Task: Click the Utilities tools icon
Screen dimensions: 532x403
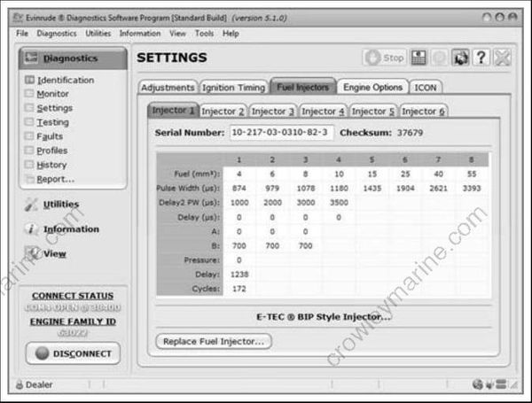Action: click(x=31, y=205)
